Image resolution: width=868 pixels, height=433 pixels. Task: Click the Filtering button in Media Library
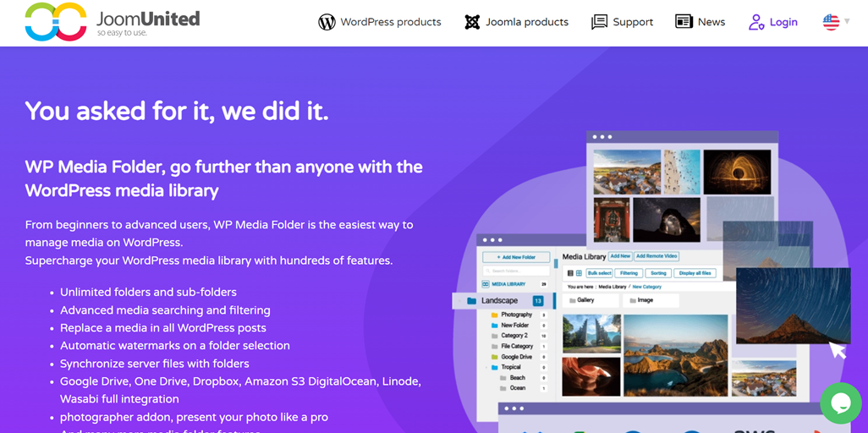click(x=629, y=273)
